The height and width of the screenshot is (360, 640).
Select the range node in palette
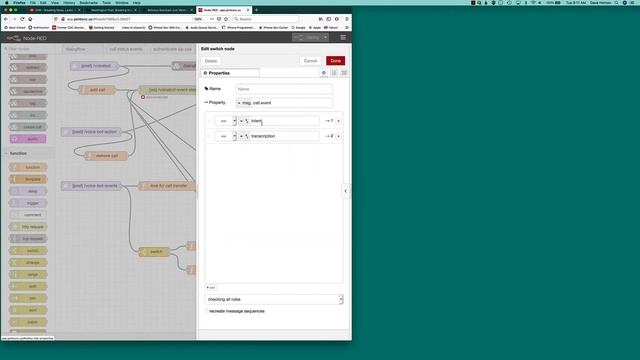coord(28,274)
